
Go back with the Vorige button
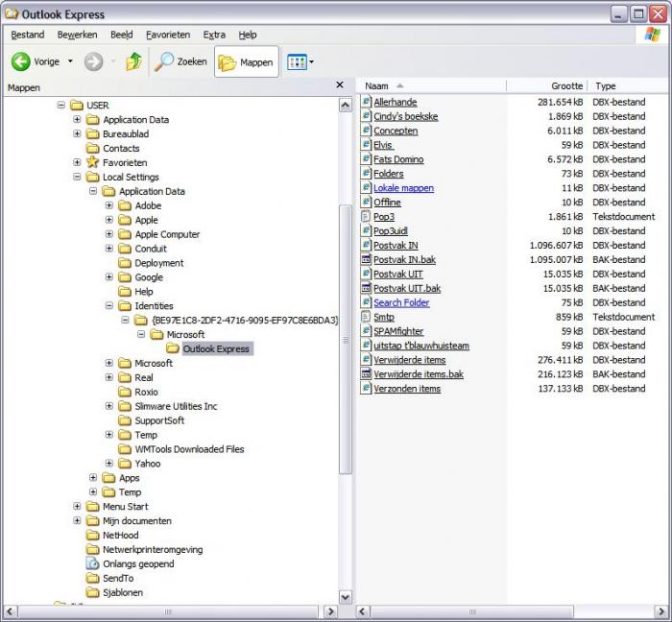(x=36, y=61)
